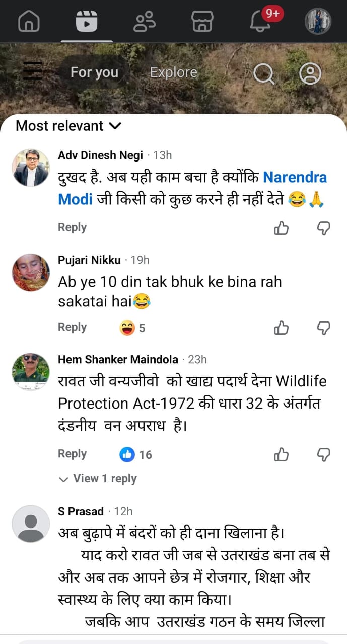Open the Most relevant sort dropdown

click(x=68, y=126)
